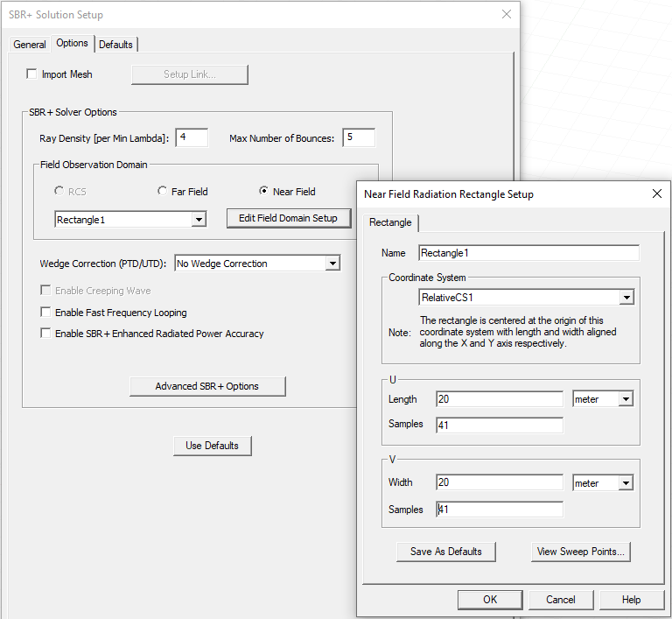Switch to the General tab
This screenshot has height=619, width=672.
point(29,44)
